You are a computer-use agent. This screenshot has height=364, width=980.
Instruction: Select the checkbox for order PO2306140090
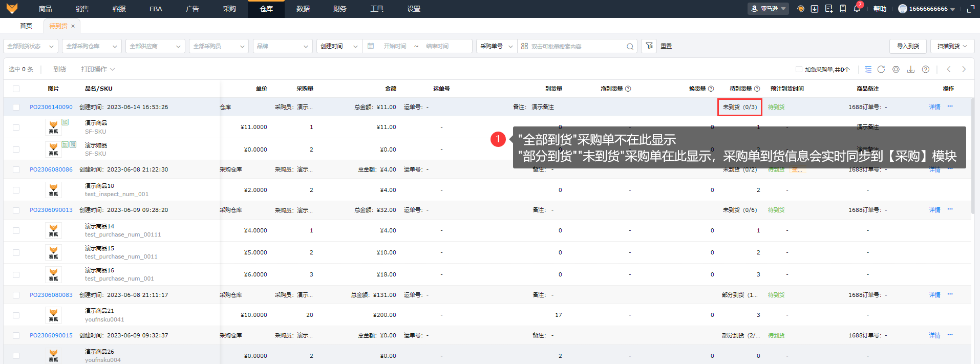[16, 107]
